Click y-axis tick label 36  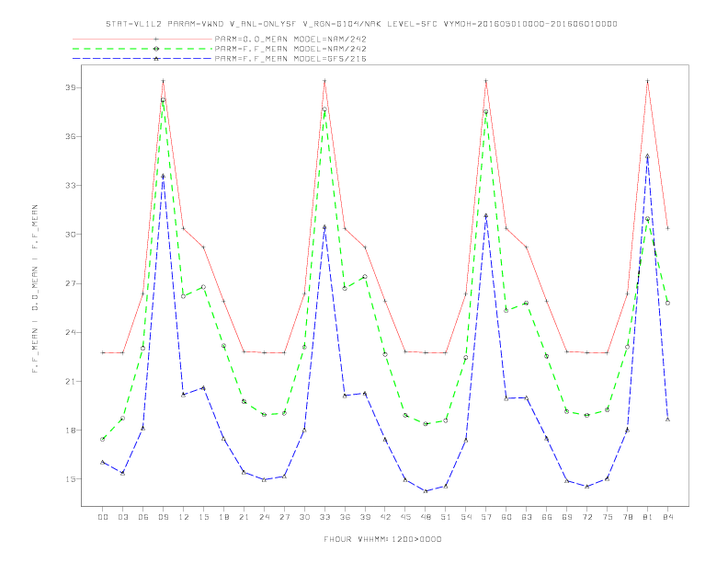click(71, 136)
